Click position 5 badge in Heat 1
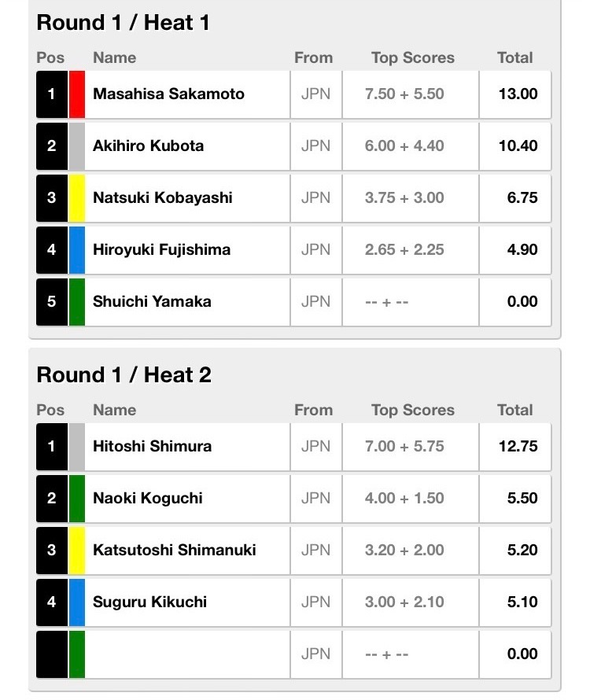This screenshot has height=700, width=590. tap(52, 302)
